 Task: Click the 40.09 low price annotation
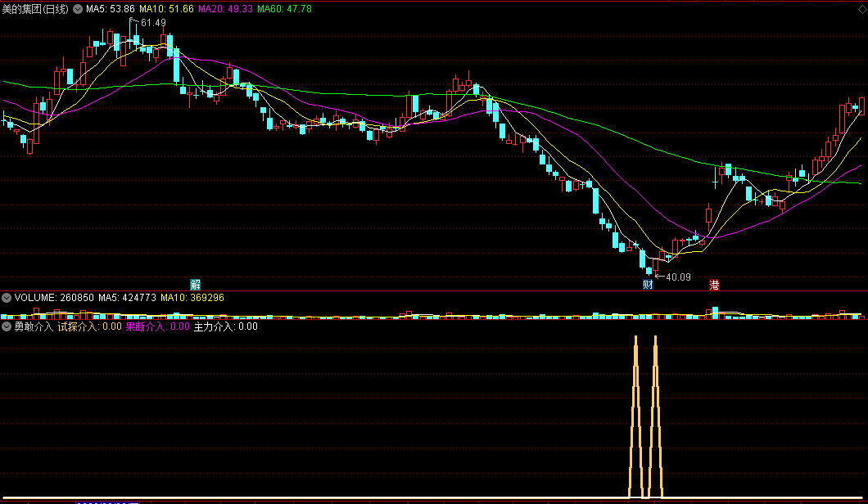coord(678,277)
